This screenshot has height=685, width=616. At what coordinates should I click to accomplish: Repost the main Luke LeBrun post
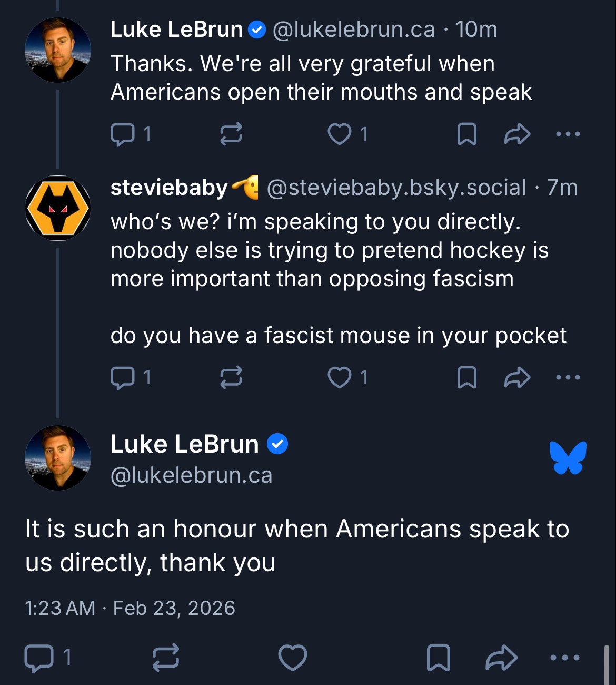[x=166, y=658]
